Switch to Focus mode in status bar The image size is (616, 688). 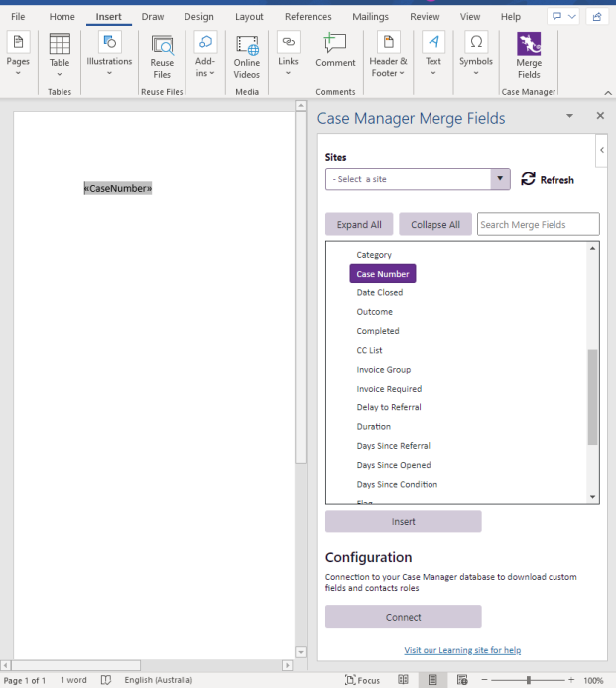[x=362, y=680]
